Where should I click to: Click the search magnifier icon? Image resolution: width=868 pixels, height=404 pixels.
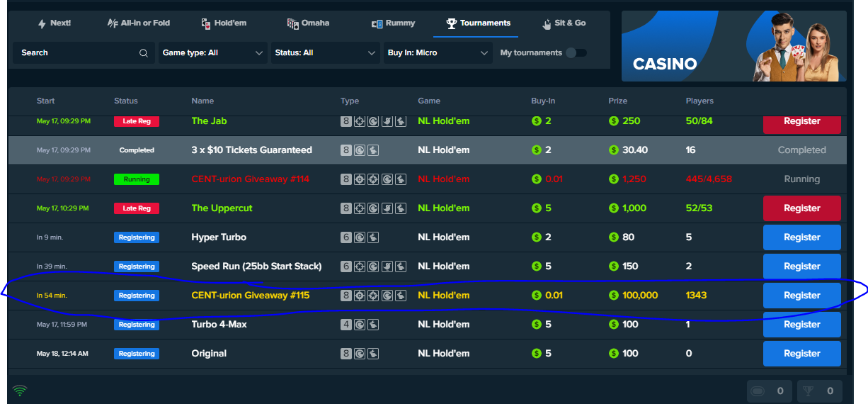[x=144, y=53]
